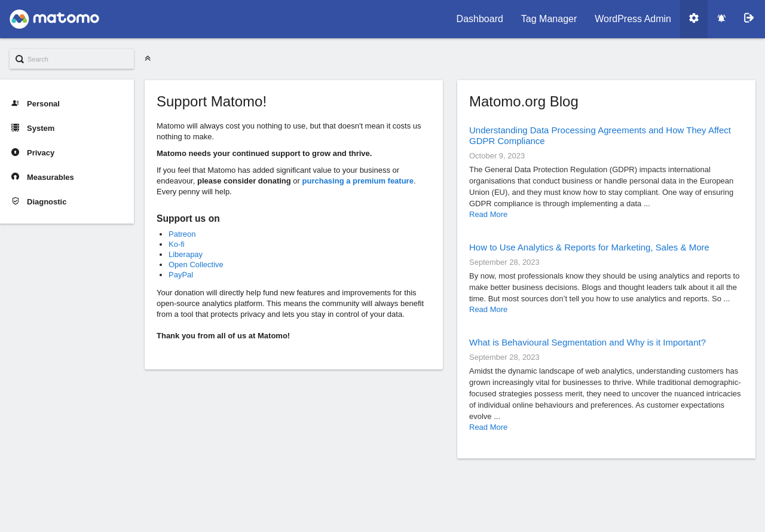Click the Privacy menu icon

[x=15, y=152]
